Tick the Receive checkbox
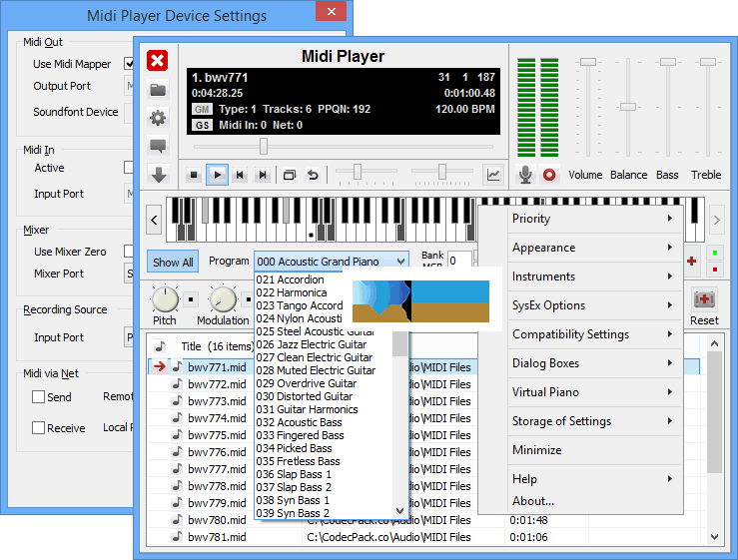 38,428
